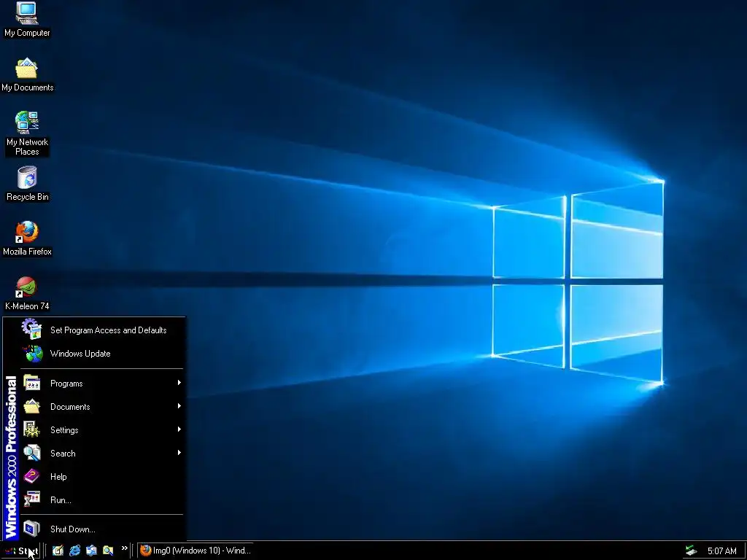
Task: Select the Mozilla Firefox desktop shortcut
Action: (x=27, y=238)
